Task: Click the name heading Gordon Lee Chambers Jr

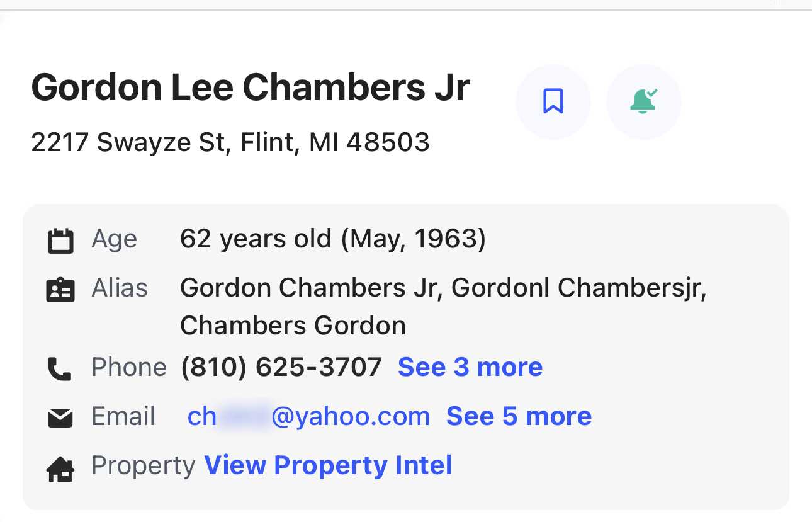Action: (x=251, y=87)
